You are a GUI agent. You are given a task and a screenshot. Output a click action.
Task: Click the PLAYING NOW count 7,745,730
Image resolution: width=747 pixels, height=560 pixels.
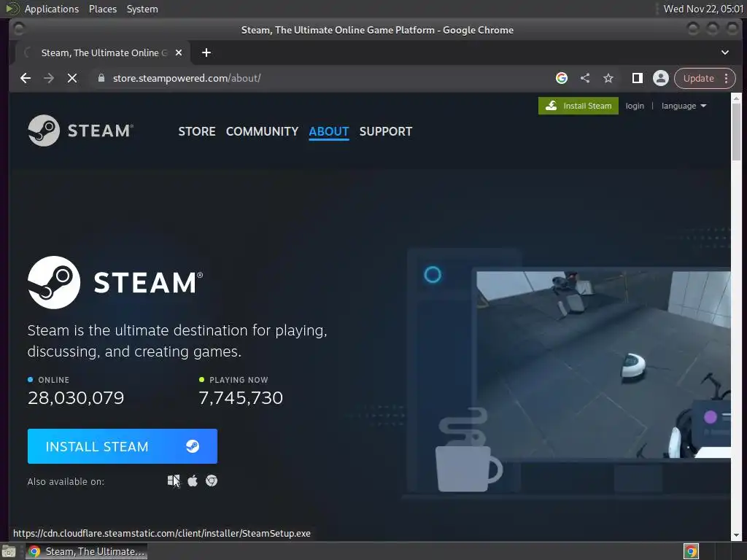(241, 397)
